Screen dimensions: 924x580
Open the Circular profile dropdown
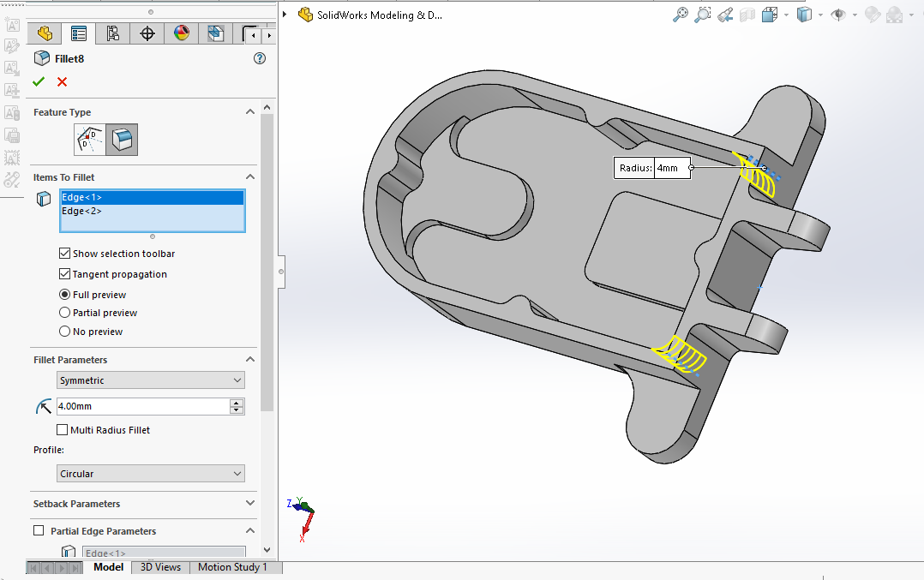[151, 474]
